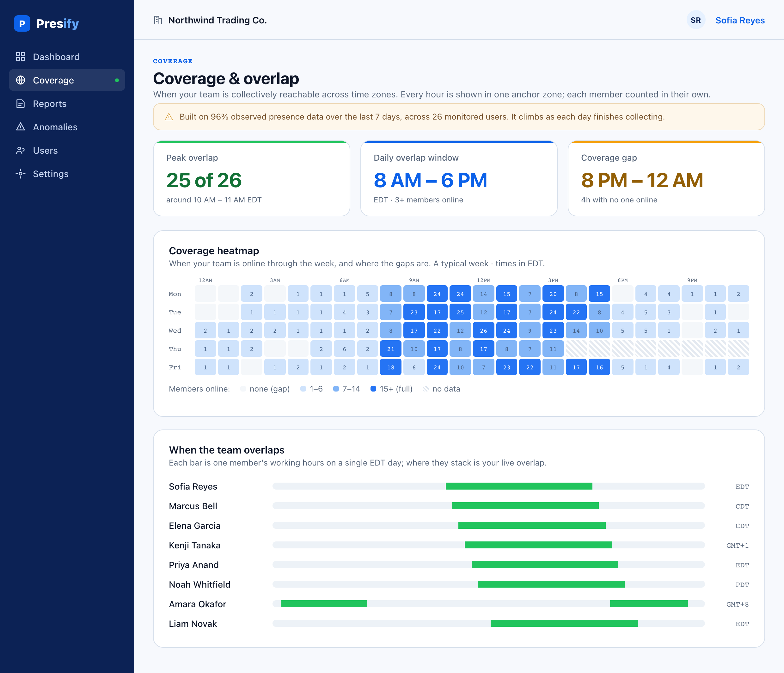Click the Users people icon
Screen dimensions: 784x673
coord(21,150)
